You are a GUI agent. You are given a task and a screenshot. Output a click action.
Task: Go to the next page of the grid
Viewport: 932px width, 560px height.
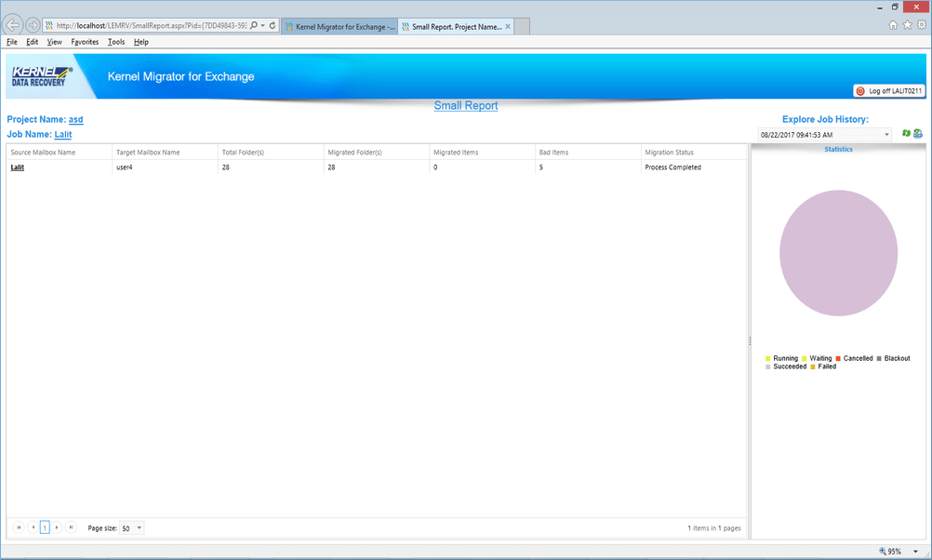pos(57,527)
